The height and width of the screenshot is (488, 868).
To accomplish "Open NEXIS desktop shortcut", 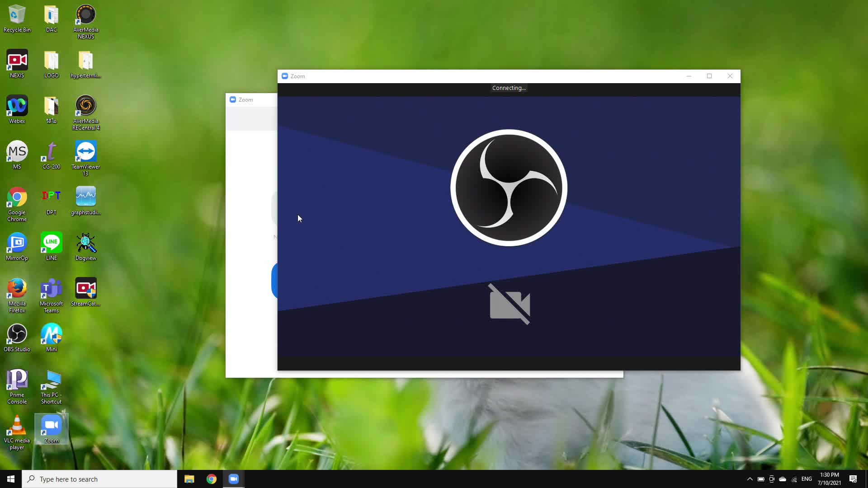I will (x=17, y=64).
